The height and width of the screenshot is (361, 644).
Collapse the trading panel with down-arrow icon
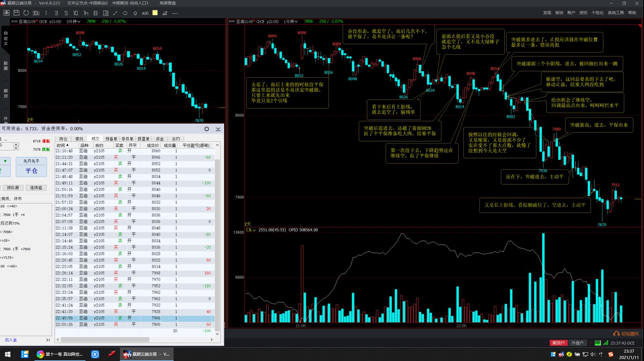(x=218, y=129)
